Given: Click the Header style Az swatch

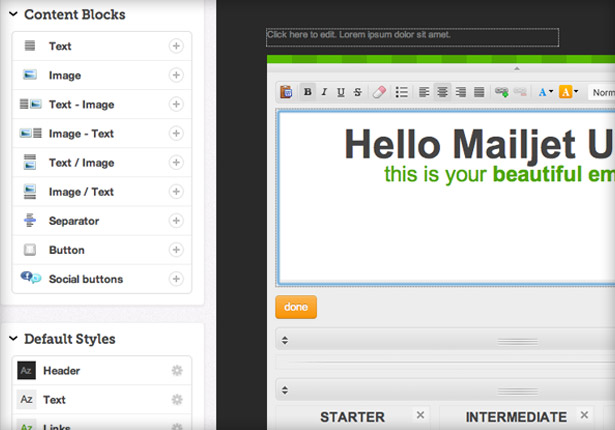Looking at the screenshot, I should pos(26,370).
